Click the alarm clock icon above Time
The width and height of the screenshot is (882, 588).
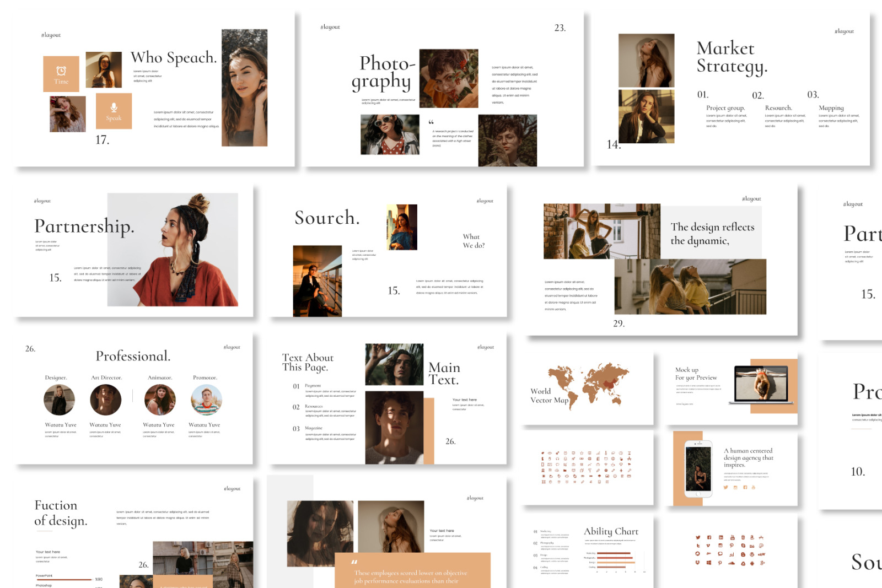pos(61,71)
